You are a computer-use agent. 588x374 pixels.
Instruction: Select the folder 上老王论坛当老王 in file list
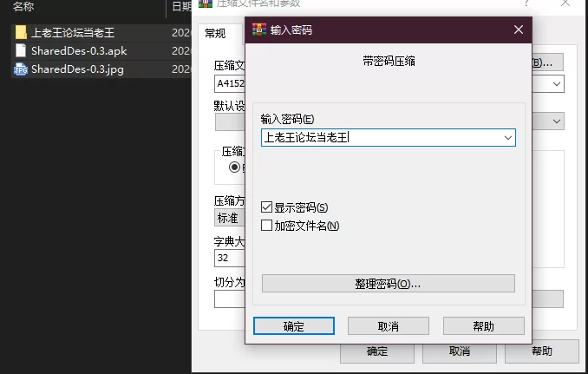pyautogui.click(x=73, y=33)
